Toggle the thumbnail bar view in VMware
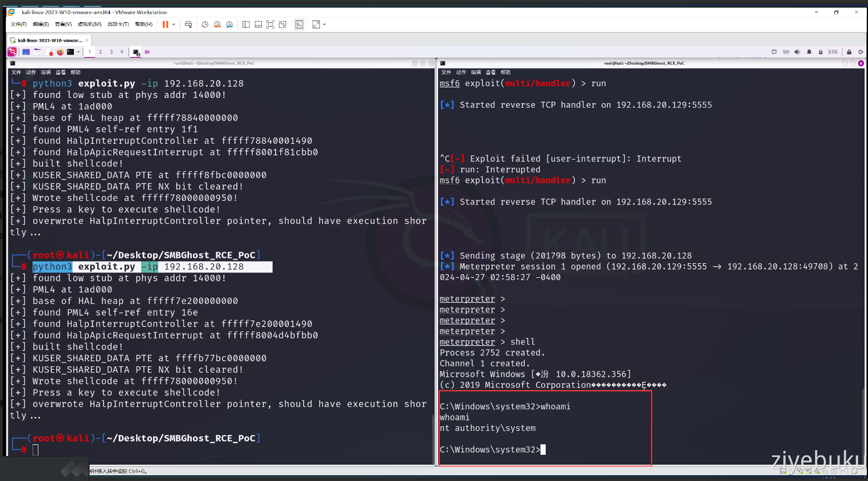 (258, 24)
